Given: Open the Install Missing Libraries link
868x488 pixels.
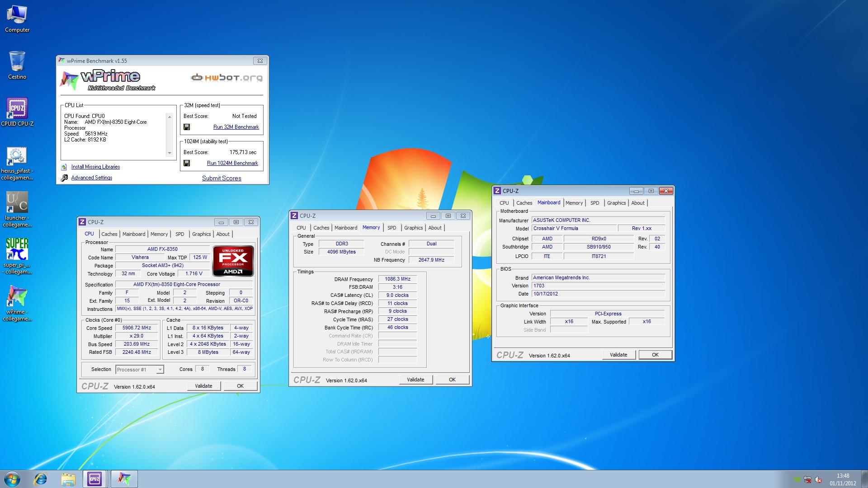Looking at the screenshot, I should (95, 167).
